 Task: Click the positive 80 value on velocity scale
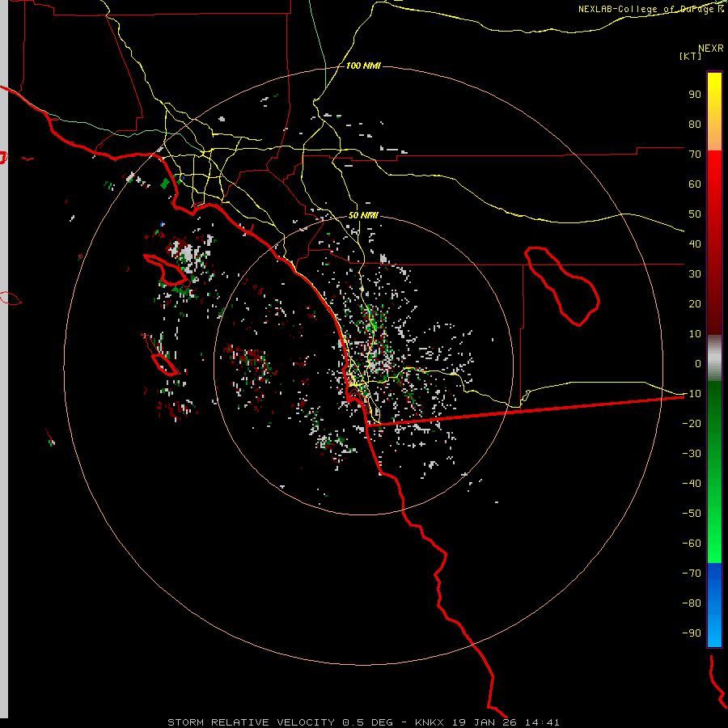[x=695, y=124]
